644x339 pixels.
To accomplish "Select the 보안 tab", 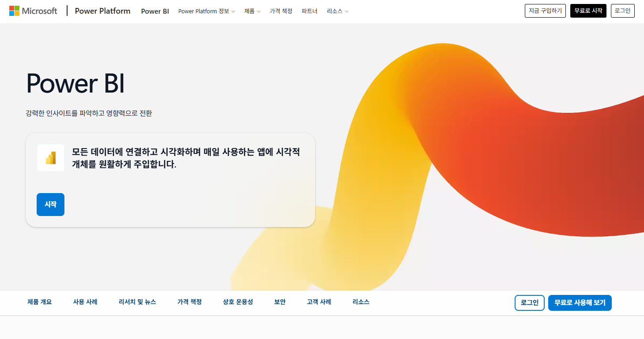I will (x=280, y=302).
